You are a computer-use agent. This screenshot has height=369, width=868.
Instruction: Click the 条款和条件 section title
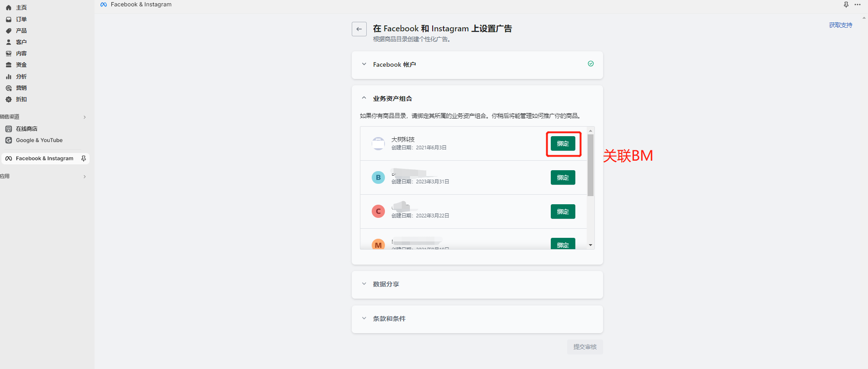point(389,319)
